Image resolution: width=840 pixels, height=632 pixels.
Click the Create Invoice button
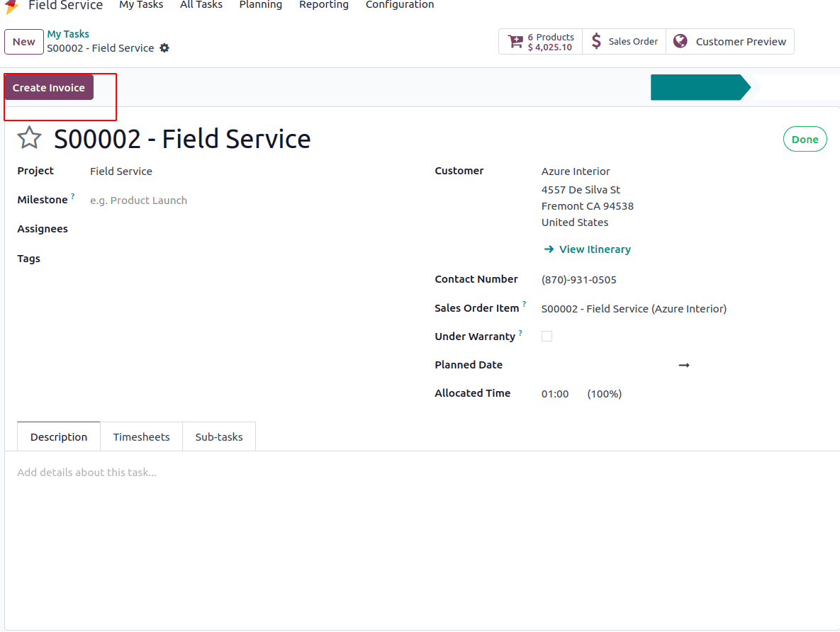point(49,88)
